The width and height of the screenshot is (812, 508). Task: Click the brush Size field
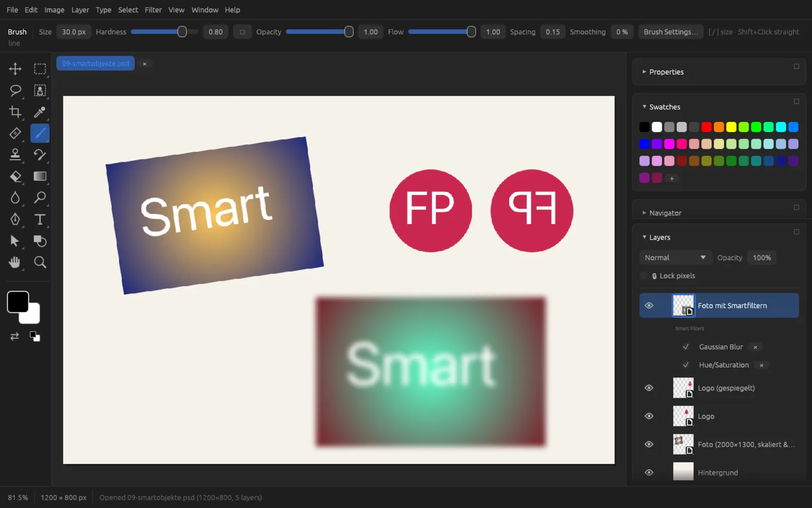(x=74, y=31)
